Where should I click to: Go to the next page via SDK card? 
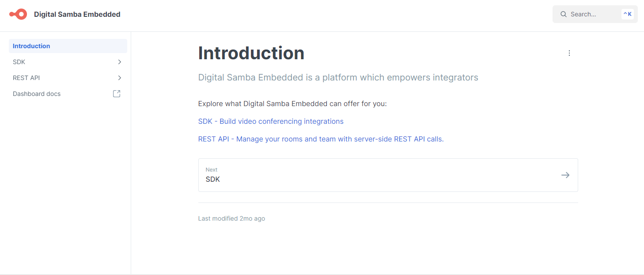point(388,175)
